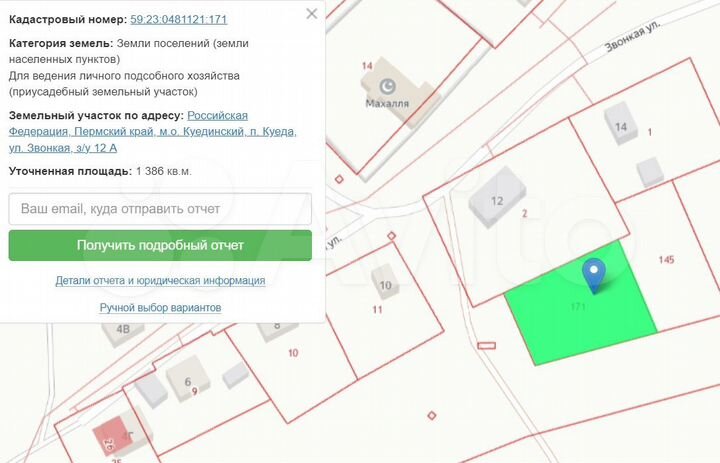Select building number 10 on map

pos(385,282)
